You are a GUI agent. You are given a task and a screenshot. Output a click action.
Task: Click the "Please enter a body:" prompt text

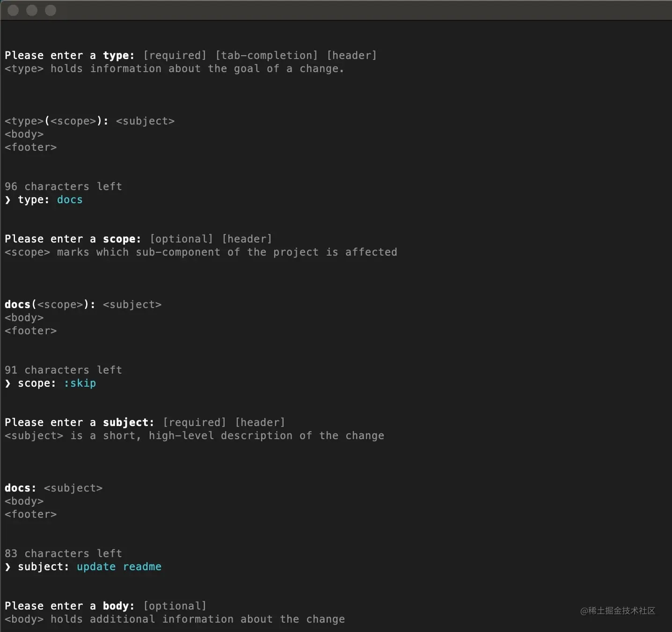tap(69, 606)
